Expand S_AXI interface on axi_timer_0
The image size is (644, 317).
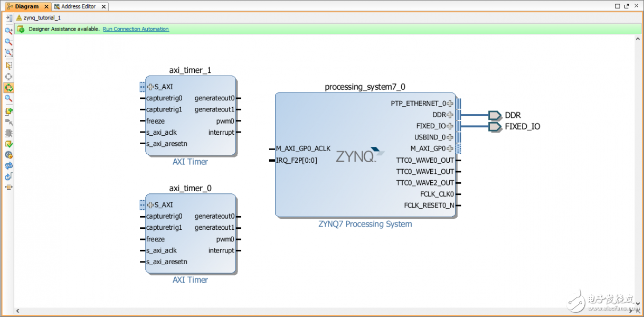pyautogui.click(x=150, y=205)
